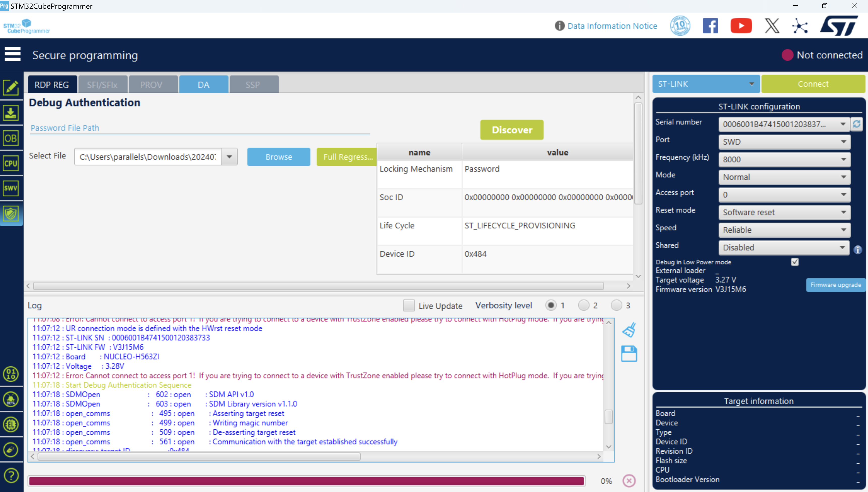
Task: Click the log horizontal scrollbar
Action: point(200,456)
